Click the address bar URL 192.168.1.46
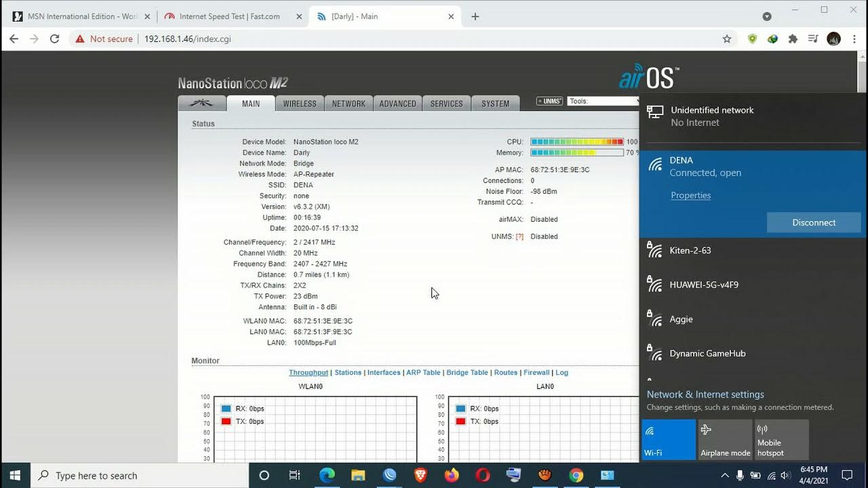 188,39
